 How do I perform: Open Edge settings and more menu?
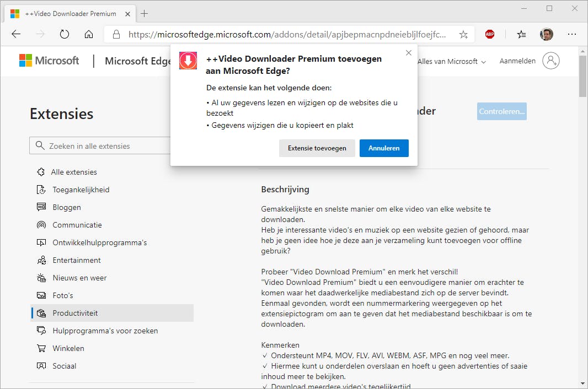coord(571,34)
